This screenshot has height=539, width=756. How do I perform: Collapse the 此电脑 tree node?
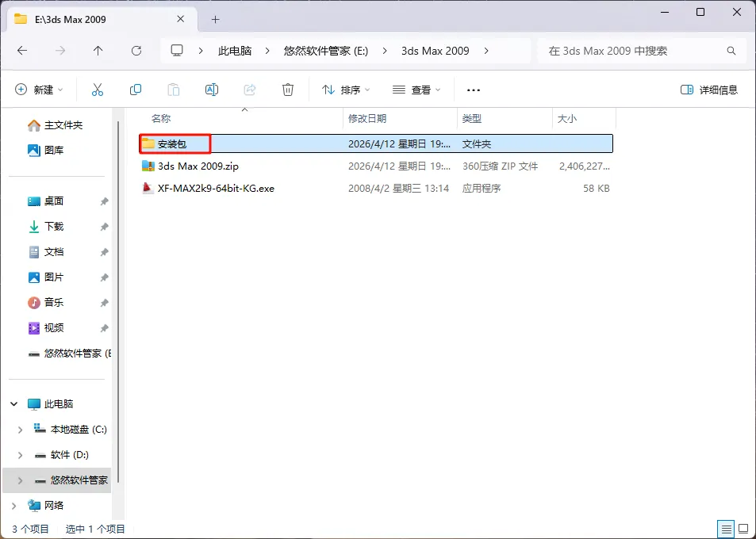[14, 403]
